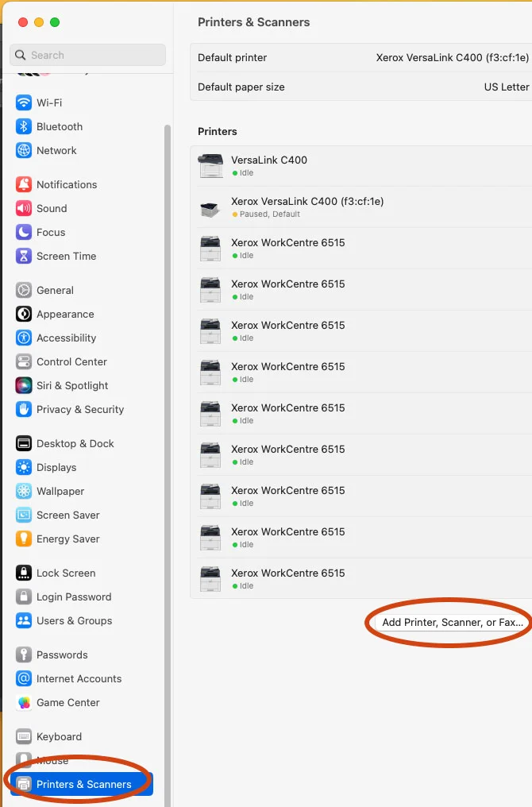Open the Wallpaper flower icon
532x807 pixels.
pos(24,491)
